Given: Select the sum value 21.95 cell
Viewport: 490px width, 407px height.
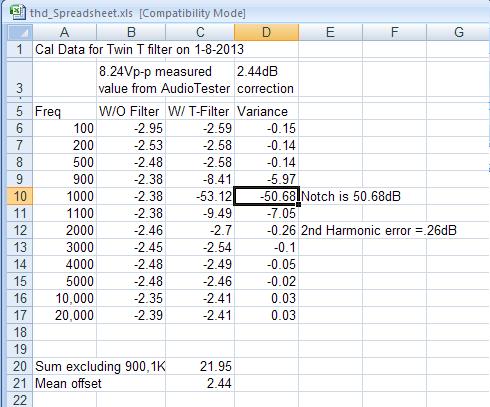Looking at the screenshot, I should click(200, 366).
